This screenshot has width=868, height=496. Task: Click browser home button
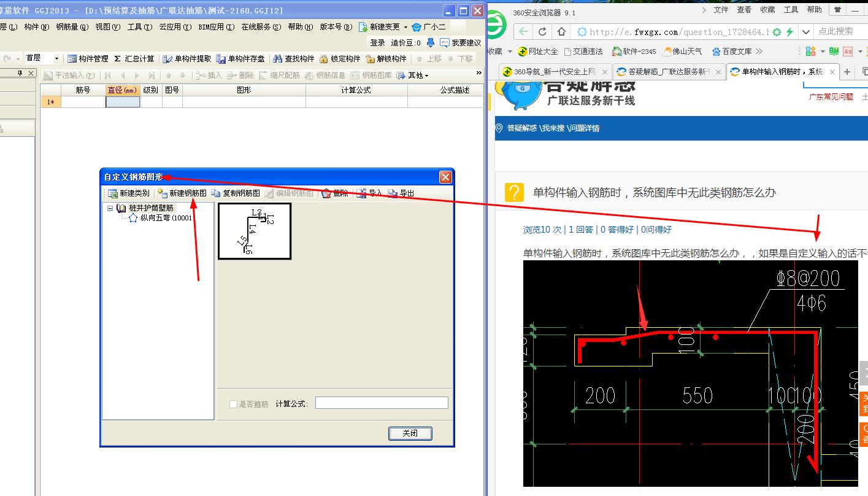point(561,32)
